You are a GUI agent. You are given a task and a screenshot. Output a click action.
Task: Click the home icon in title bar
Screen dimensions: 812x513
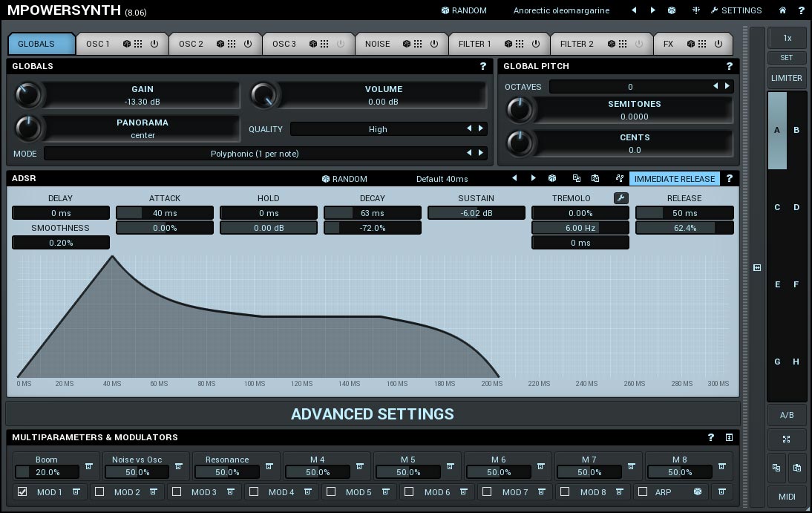[782, 10]
